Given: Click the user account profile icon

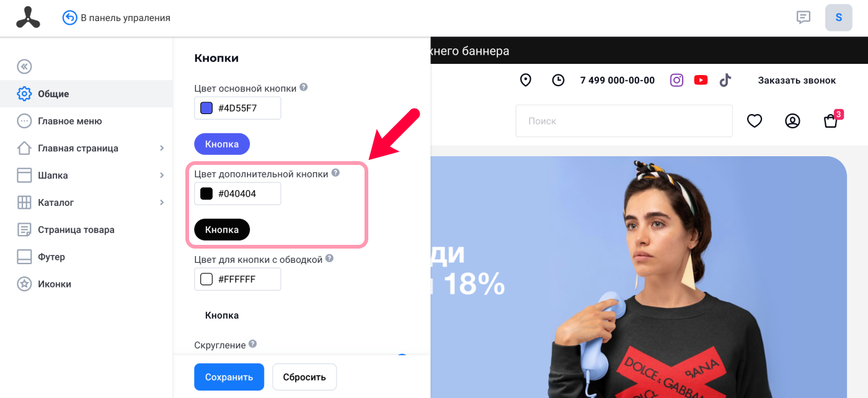Looking at the screenshot, I should [792, 121].
